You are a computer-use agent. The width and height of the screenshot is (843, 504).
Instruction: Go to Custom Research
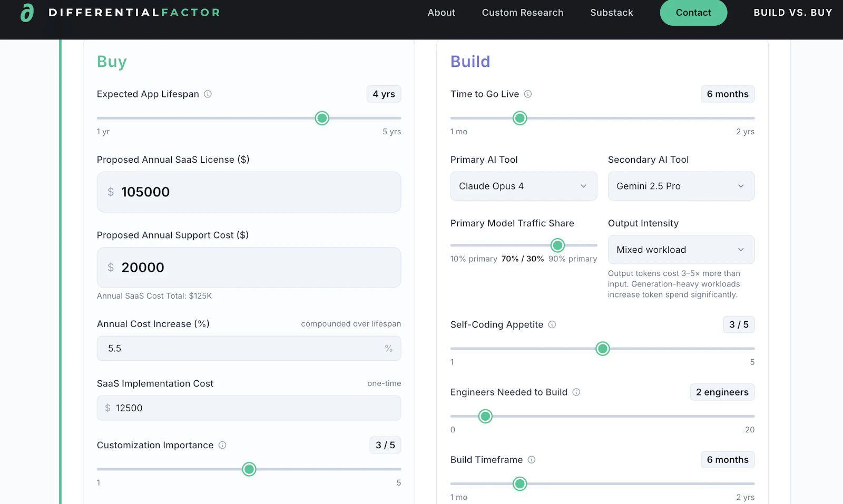coord(523,13)
